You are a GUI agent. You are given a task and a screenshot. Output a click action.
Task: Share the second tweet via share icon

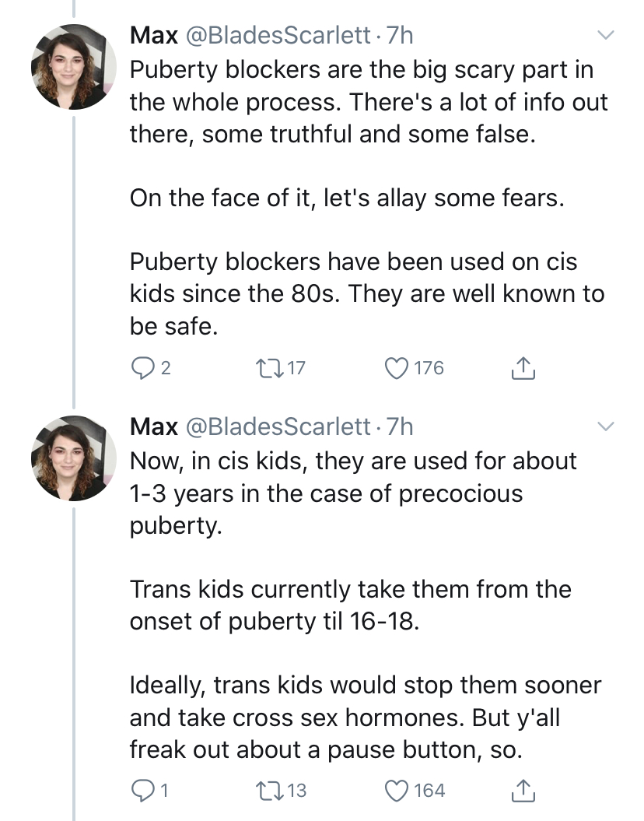[x=523, y=791]
